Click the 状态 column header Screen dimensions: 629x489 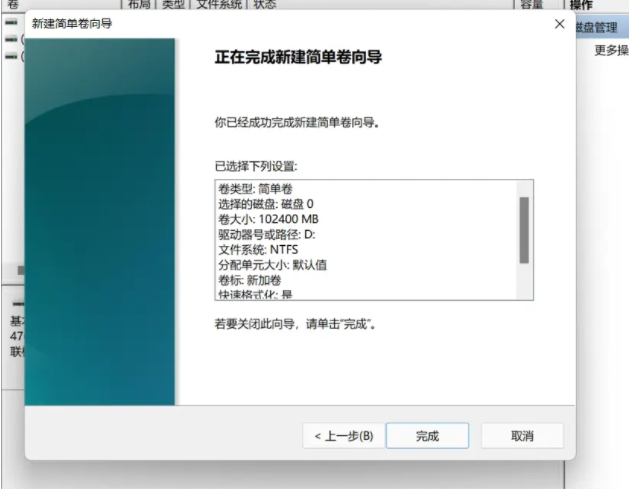click(x=265, y=5)
